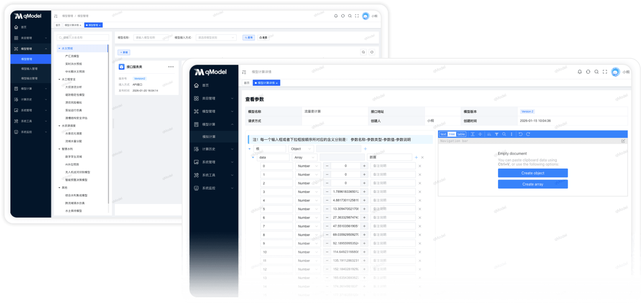The width and height of the screenshot is (644, 305).
Task: Switch JSON editor to table mode
Action: (461, 134)
